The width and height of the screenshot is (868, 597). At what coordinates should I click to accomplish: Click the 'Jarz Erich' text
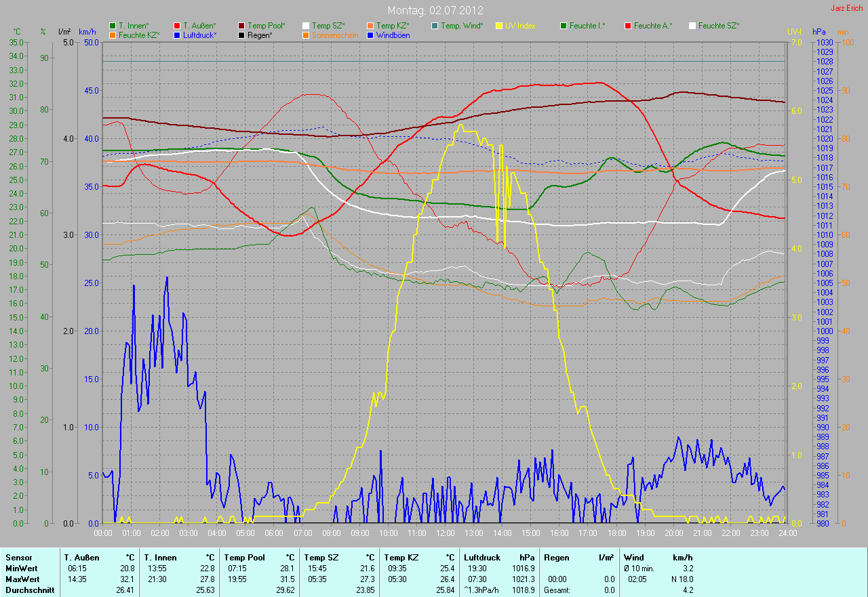point(847,8)
